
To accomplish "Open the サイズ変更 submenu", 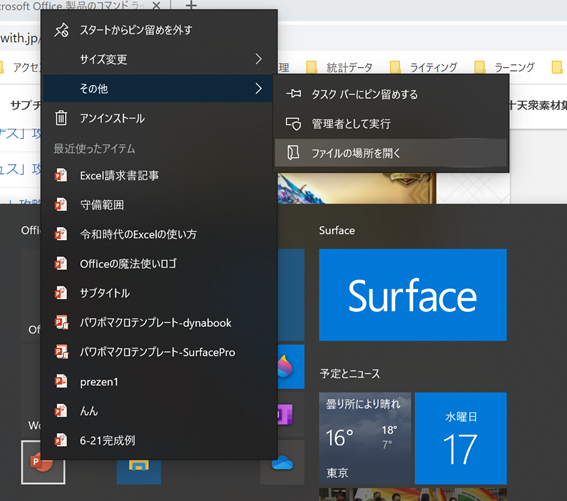I will (159, 59).
